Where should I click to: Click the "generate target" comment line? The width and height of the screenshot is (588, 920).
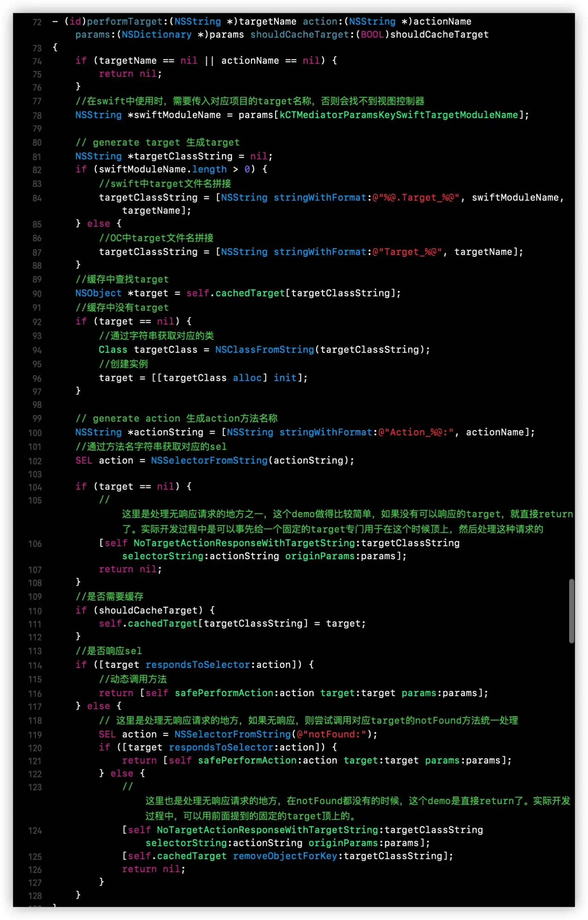(157, 142)
